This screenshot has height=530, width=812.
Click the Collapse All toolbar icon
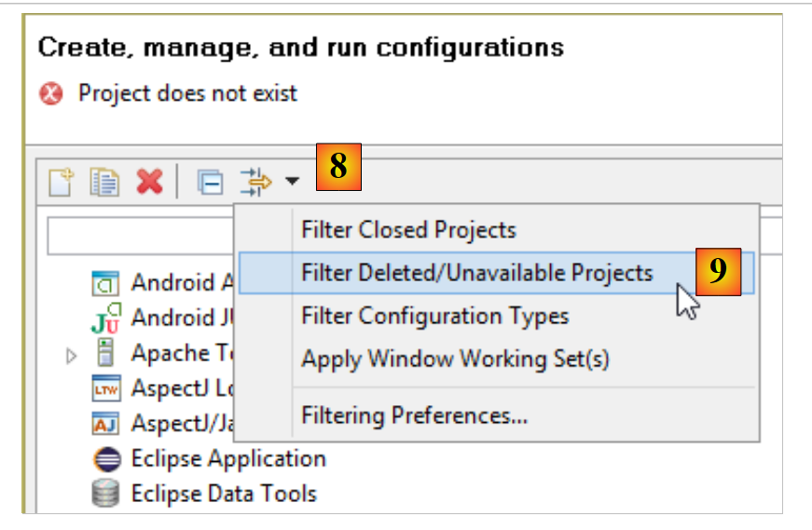point(211,183)
